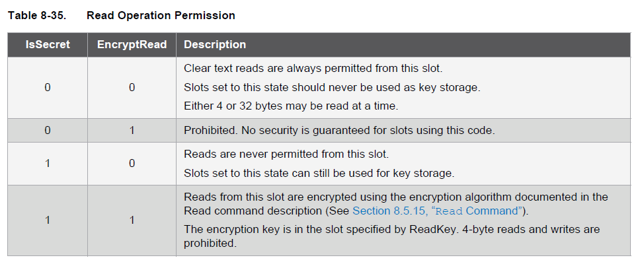This screenshot has height=268, width=644.
Task: Click EncryptRead value 0 in third row
Action: (x=132, y=164)
